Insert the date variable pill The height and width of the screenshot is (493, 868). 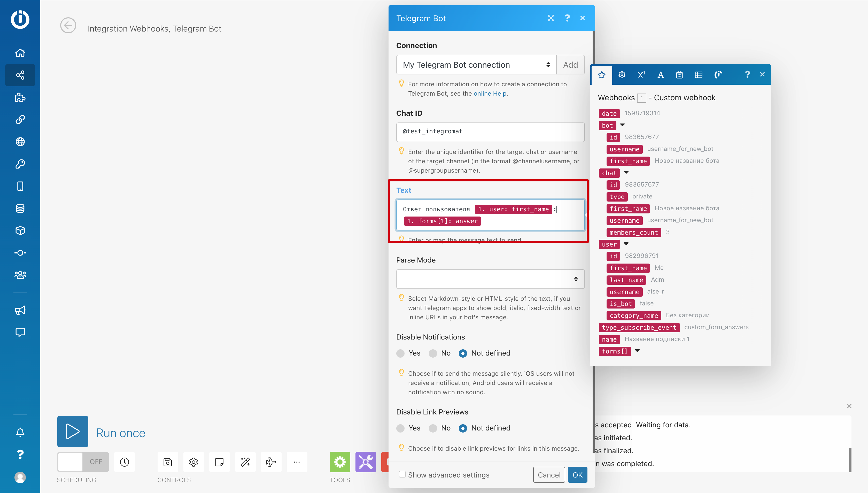(609, 113)
